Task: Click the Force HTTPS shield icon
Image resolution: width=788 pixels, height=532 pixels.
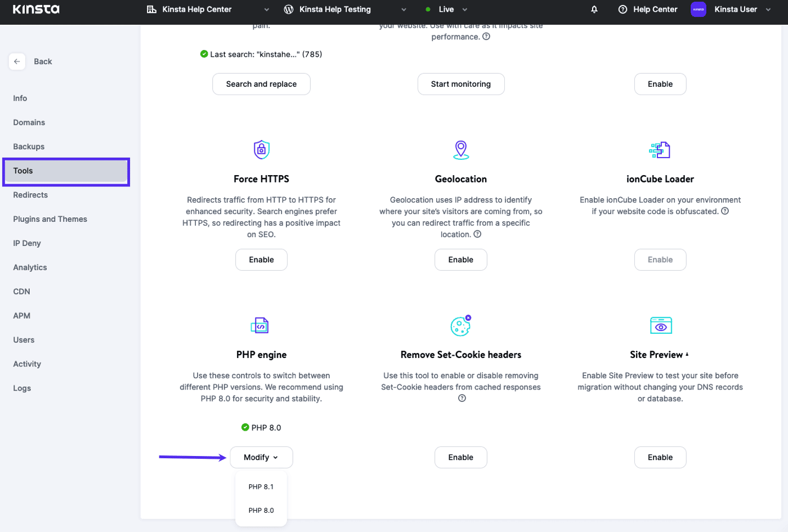Action: click(x=261, y=149)
